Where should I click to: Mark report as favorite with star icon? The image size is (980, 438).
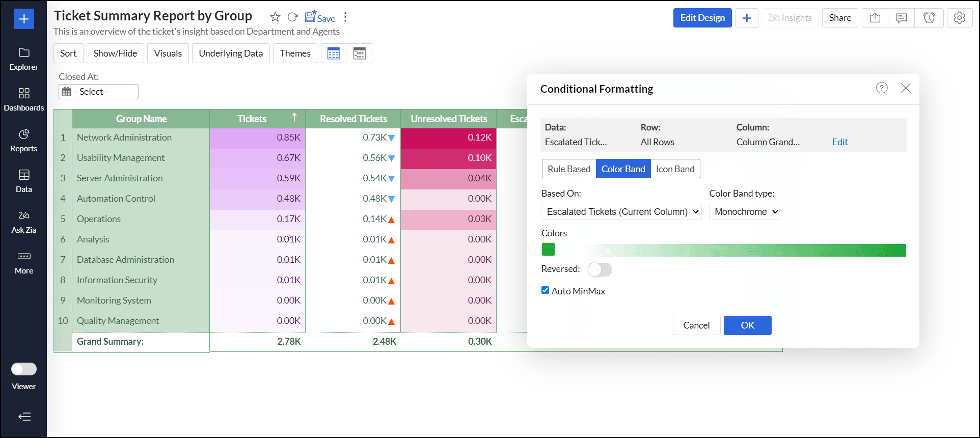click(x=275, y=17)
